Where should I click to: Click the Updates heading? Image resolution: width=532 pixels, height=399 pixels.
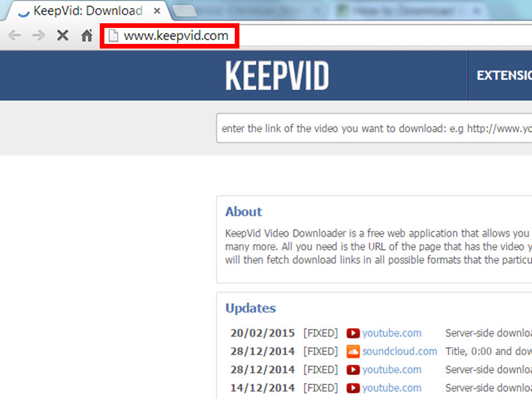(251, 308)
